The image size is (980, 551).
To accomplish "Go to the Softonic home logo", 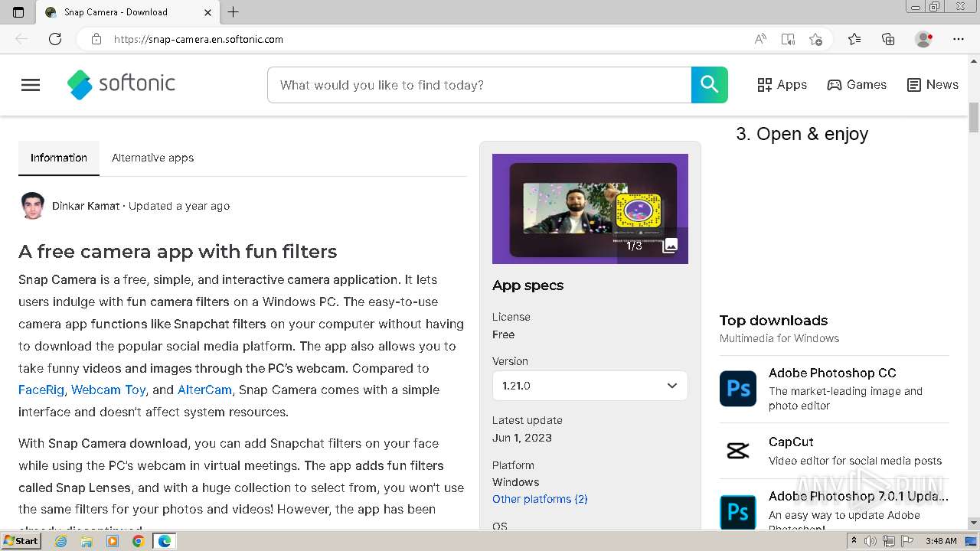I will click(x=121, y=84).
